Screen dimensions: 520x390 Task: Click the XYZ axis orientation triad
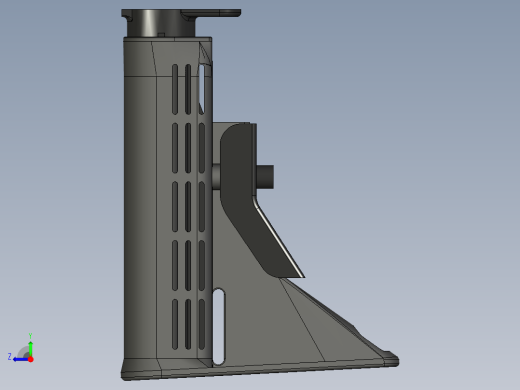(x=21, y=348)
